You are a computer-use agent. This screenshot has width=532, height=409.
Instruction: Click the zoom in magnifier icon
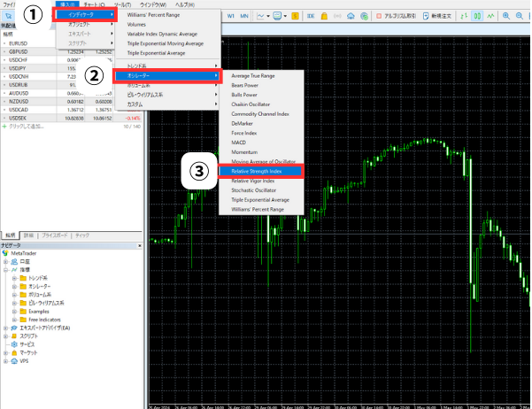[x=504, y=16]
